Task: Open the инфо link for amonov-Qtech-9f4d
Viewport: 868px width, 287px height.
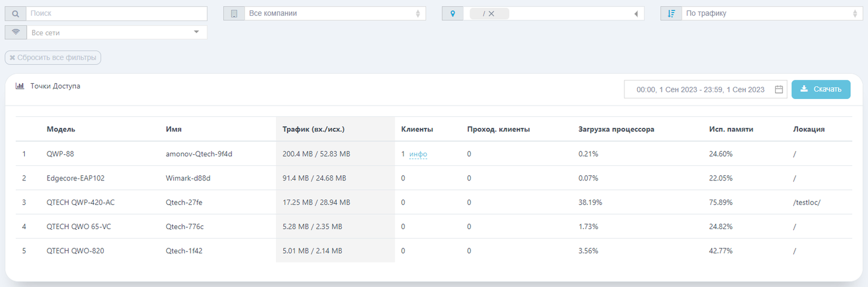Action: [x=418, y=154]
